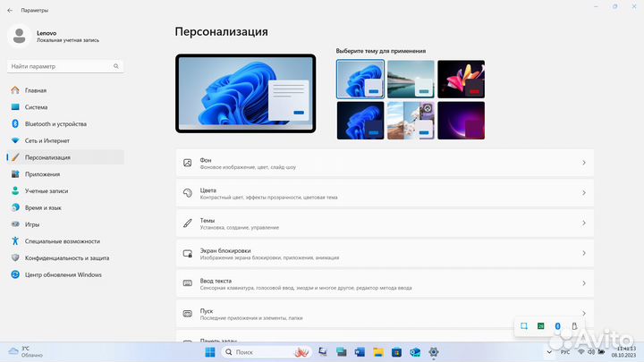Click the Windows Start button
Image resolution: width=644 pixels, height=362 pixels.
pos(210,352)
